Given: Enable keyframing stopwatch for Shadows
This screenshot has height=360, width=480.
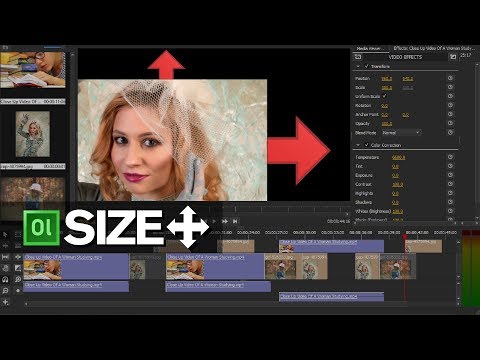Looking at the screenshot, I should (x=450, y=202).
